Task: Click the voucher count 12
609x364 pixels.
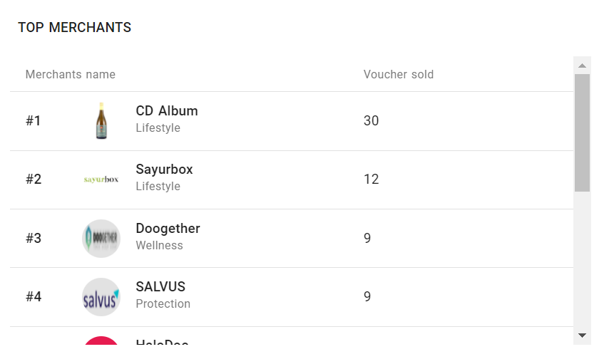Action: [371, 180]
